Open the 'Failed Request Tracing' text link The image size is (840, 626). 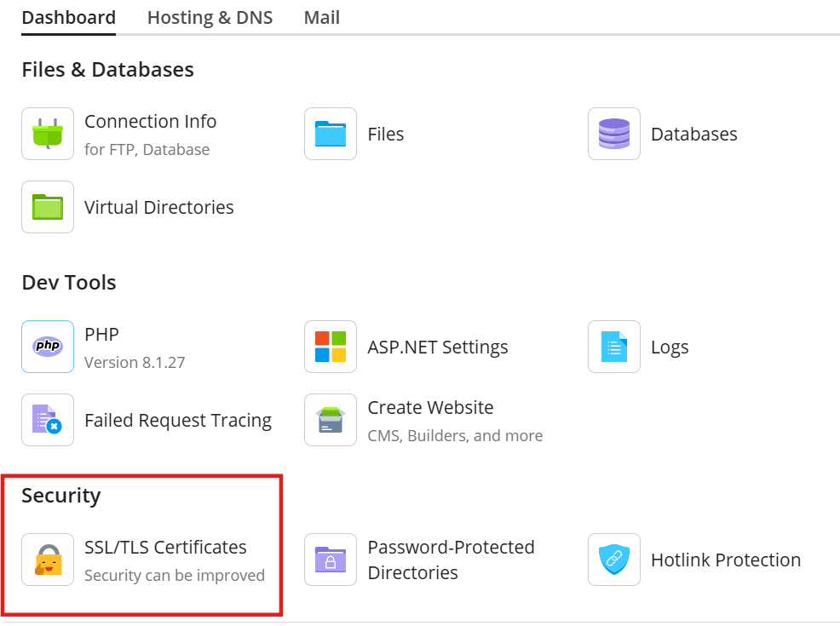coord(178,420)
